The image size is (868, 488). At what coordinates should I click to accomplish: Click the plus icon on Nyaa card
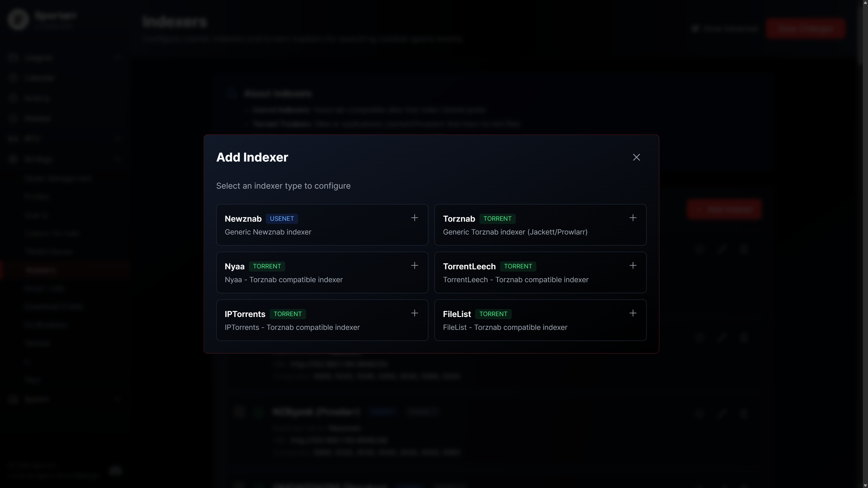(x=415, y=266)
